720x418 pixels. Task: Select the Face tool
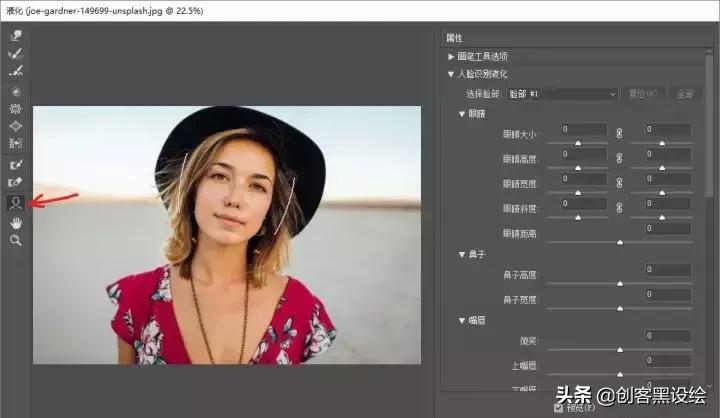click(x=16, y=203)
